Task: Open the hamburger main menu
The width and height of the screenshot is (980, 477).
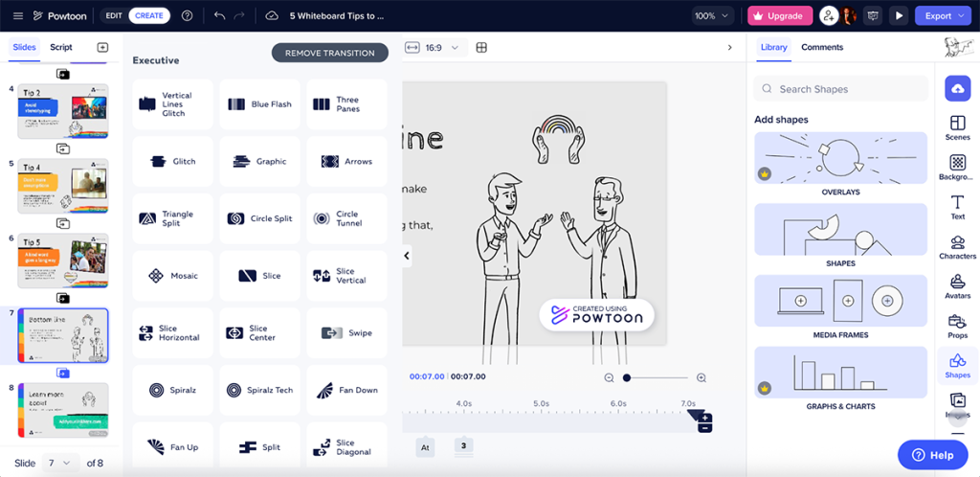Action: pyautogui.click(x=17, y=15)
